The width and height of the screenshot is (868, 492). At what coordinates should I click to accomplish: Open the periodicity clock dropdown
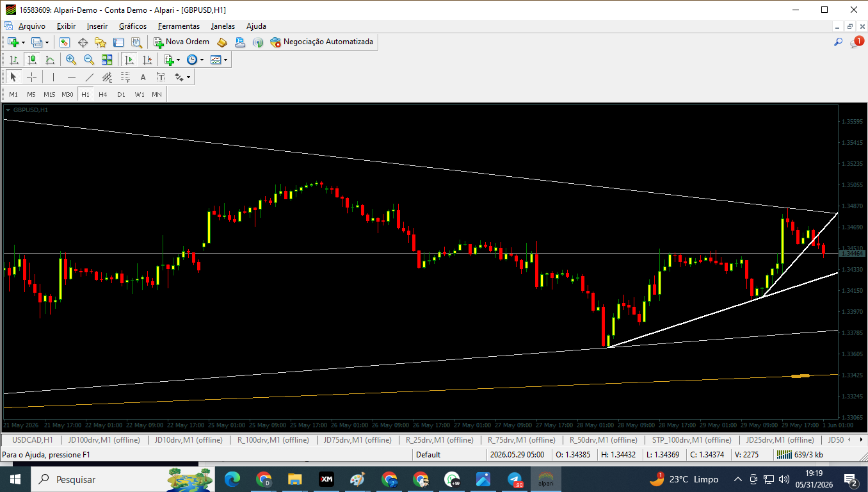pos(195,60)
